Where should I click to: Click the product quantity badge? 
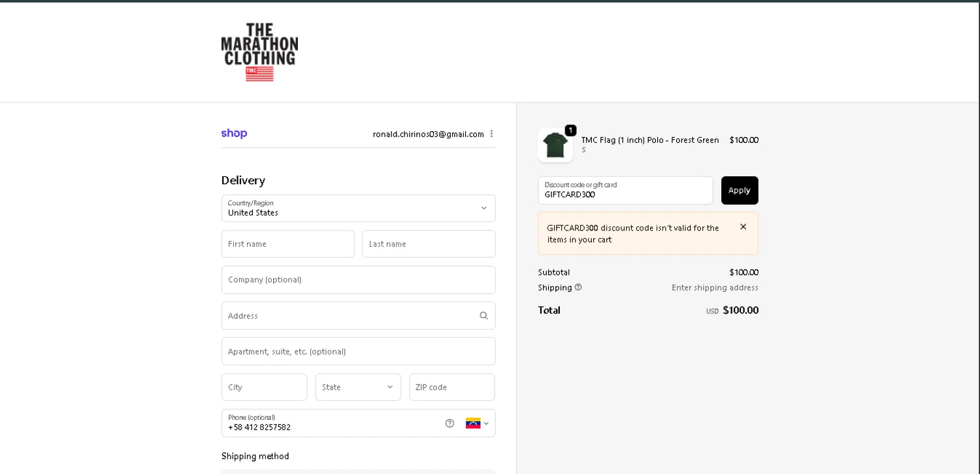point(570,131)
